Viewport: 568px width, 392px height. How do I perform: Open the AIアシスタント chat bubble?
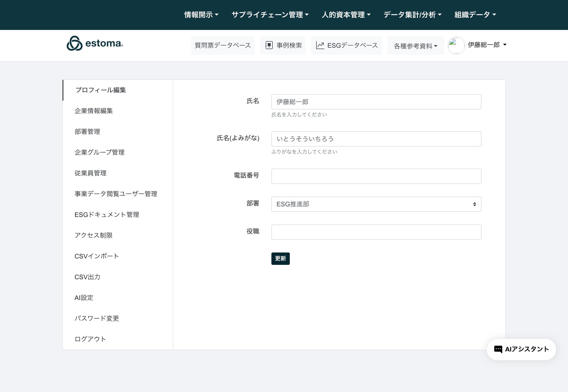(521, 349)
